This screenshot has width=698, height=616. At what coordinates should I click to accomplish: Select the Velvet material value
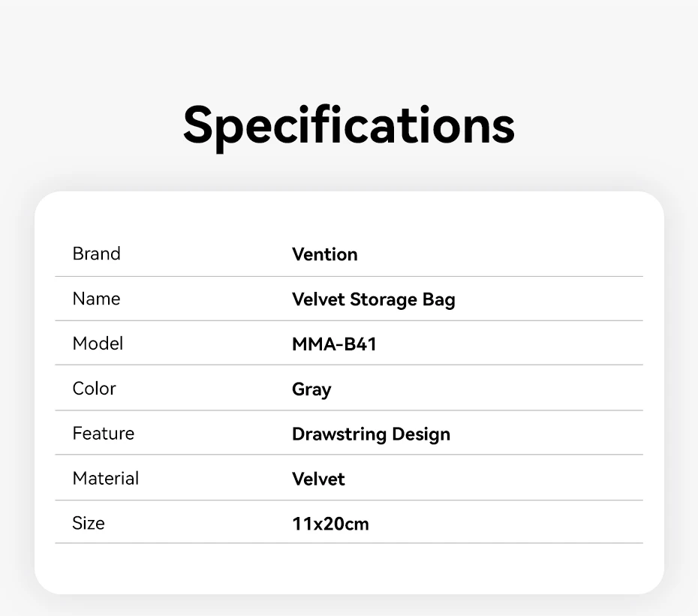(318, 479)
